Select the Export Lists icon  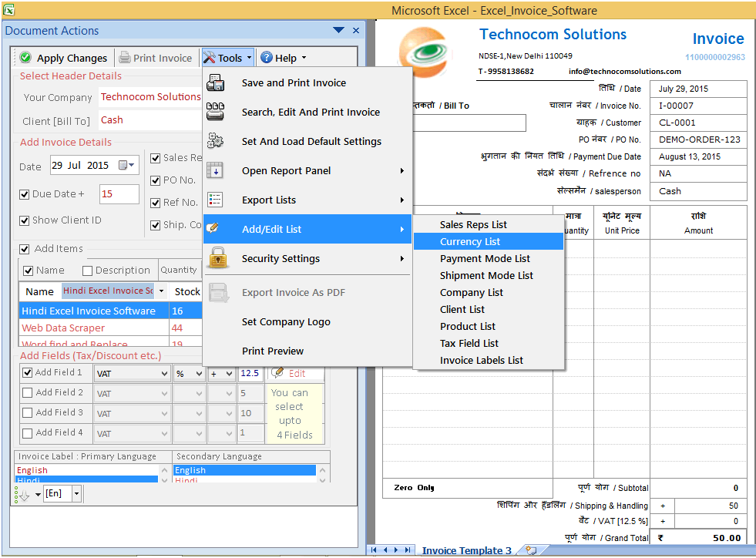tap(217, 200)
